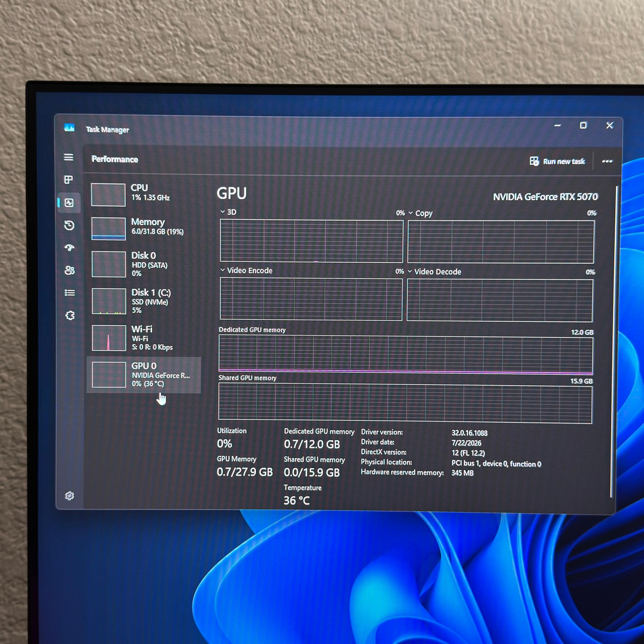Screen dimensions: 644x644
Task: Click 0.7/27.9 GB GPU Memory value
Action: tap(245, 472)
